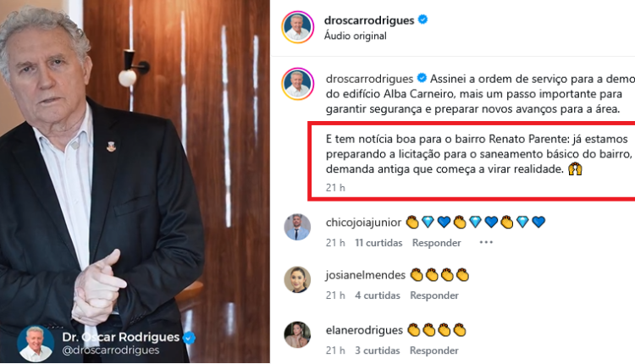Open the Áudio original link
The image size is (635, 364).
(355, 36)
